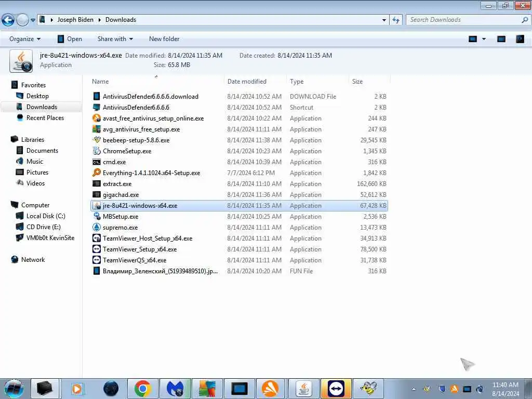This screenshot has width=532, height=399.
Task: Select the gigachad.exe file name
Action: 121,194
